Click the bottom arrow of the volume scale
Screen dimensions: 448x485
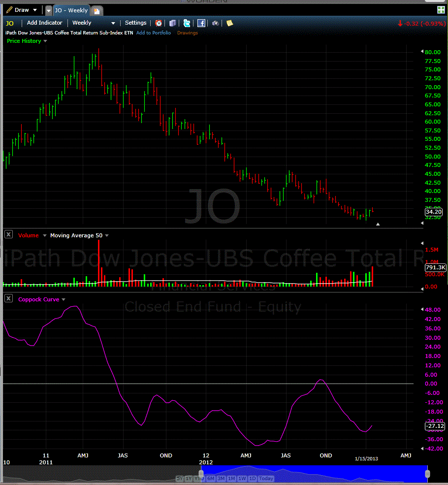tap(422, 289)
